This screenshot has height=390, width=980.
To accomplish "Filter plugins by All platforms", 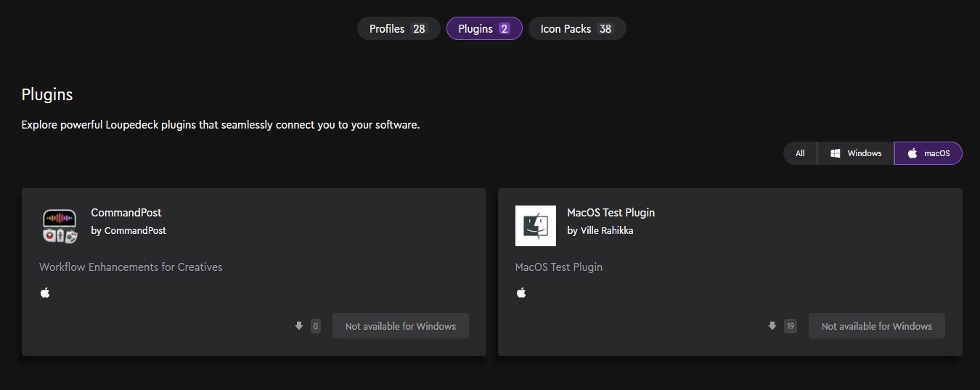I will point(800,153).
